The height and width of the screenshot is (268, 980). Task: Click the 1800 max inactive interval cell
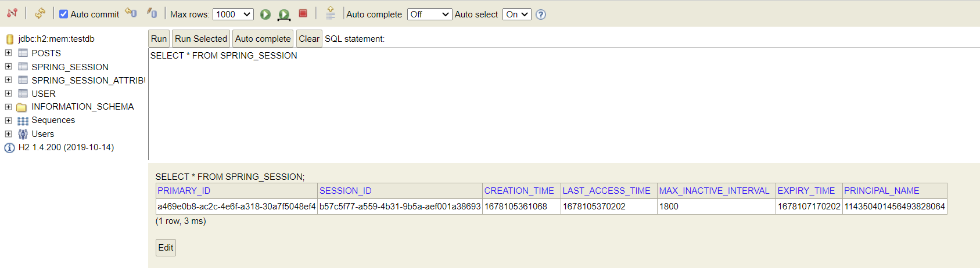[716, 207]
